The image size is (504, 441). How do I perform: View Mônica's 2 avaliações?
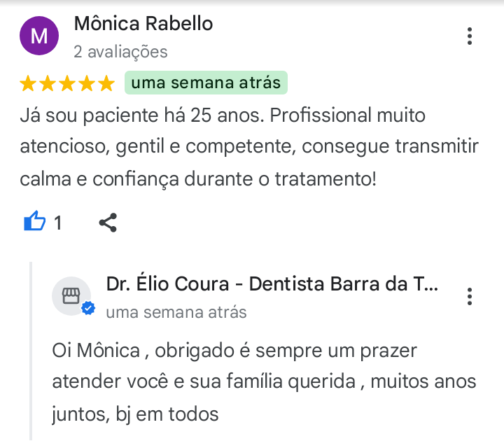[x=120, y=52]
